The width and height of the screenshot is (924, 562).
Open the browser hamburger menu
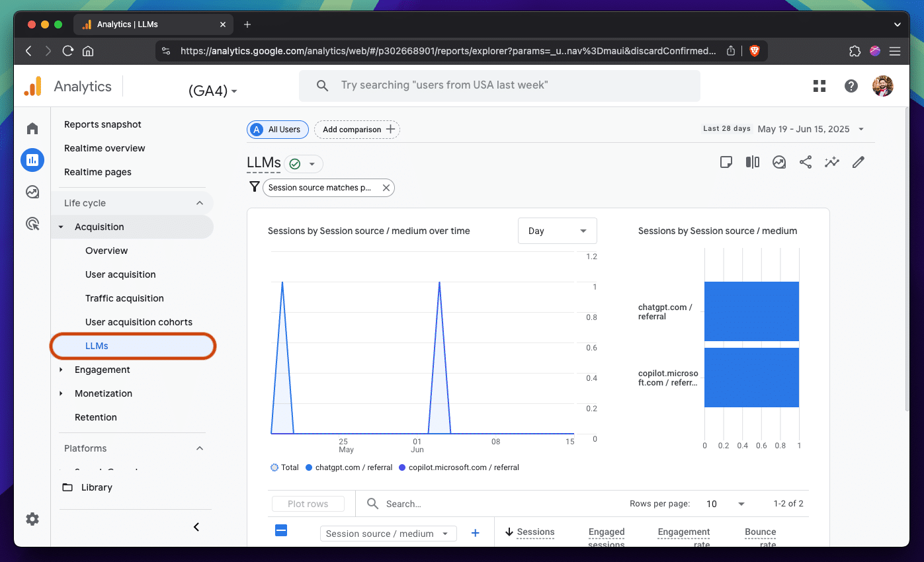[895, 51]
